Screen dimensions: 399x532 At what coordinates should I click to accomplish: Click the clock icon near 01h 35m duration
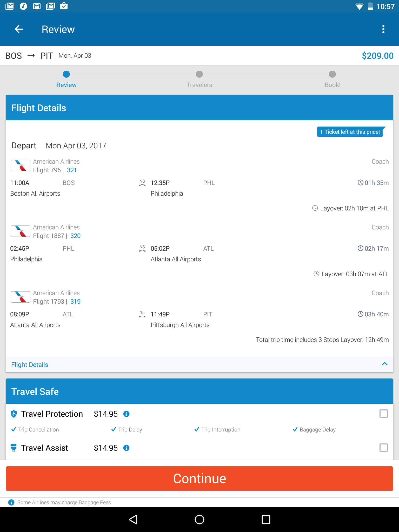point(360,183)
